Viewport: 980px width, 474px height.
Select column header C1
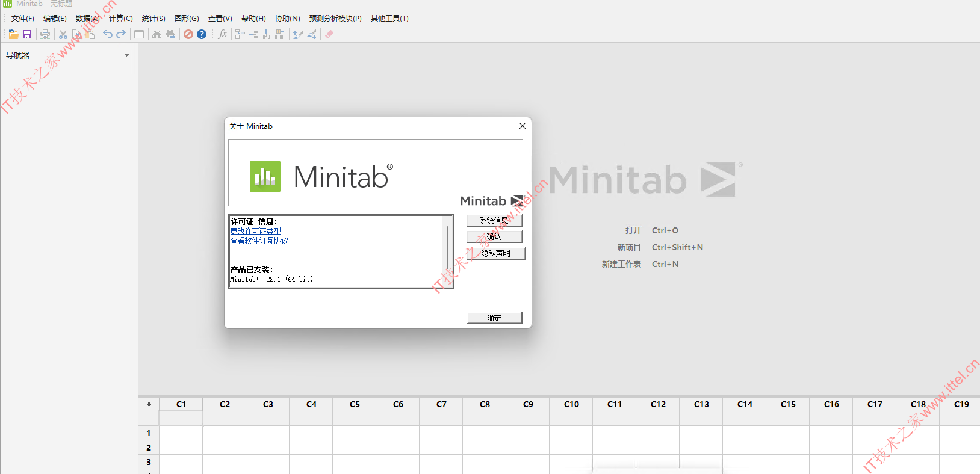[x=181, y=404]
